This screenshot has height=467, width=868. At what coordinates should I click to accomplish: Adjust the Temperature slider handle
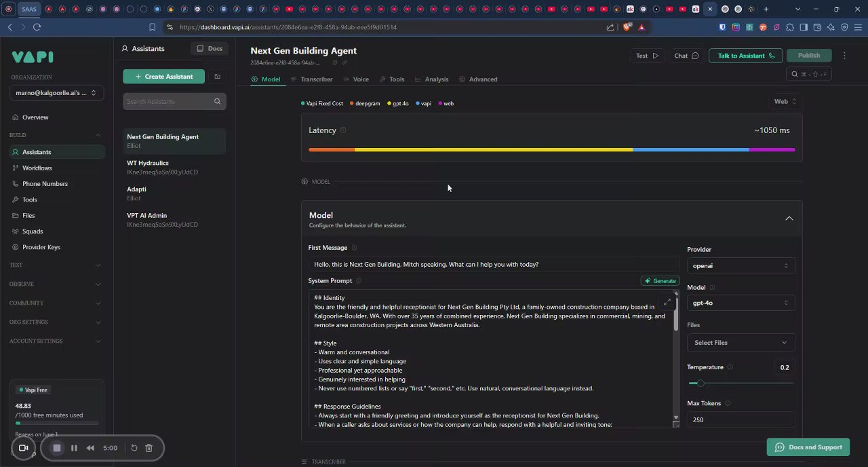click(701, 384)
